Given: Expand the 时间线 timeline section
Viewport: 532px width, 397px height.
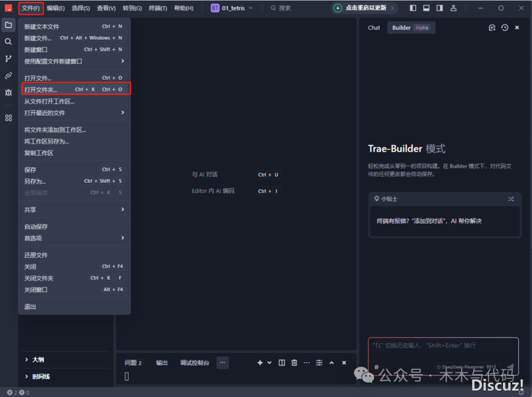Looking at the screenshot, I should [40, 376].
